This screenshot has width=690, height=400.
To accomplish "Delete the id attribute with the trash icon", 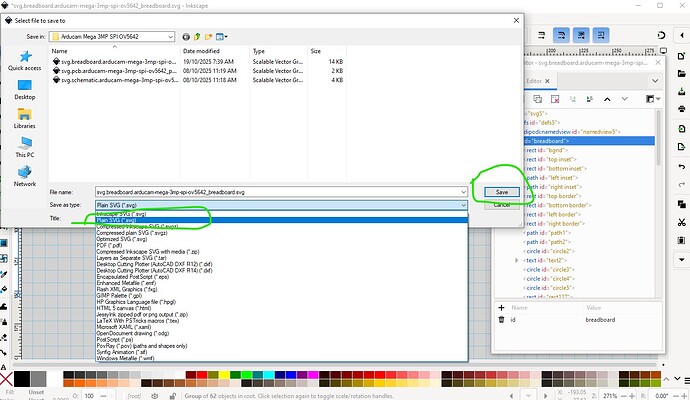I will [x=501, y=319].
